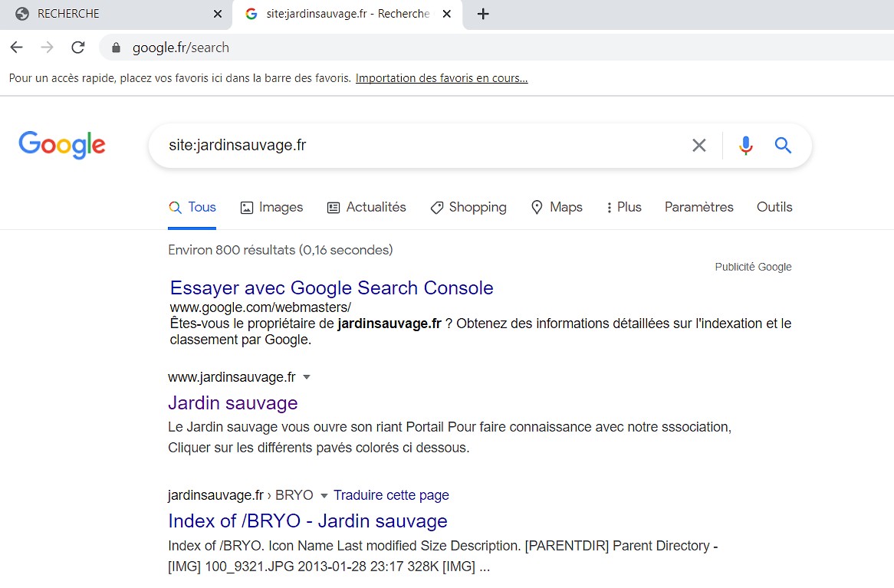Click the Google favicon on the active tab
This screenshot has height=588, width=894.
[x=251, y=14]
